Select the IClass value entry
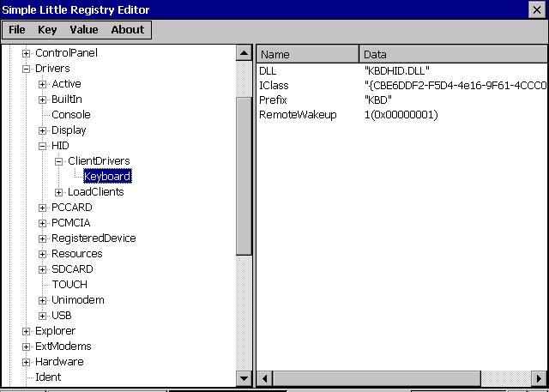The width and height of the screenshot is (549, 392). coord(273,85)
